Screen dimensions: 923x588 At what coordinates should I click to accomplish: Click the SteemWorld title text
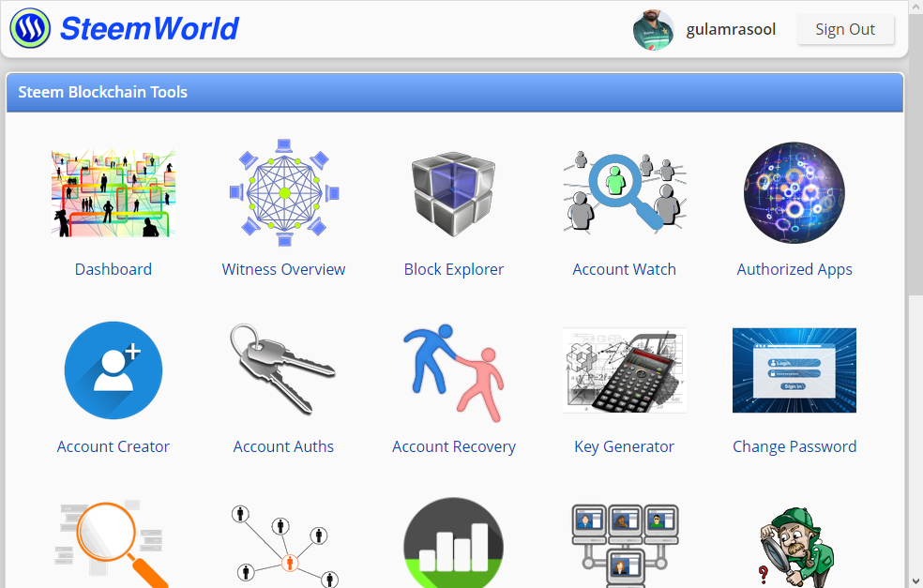(149, 28)
